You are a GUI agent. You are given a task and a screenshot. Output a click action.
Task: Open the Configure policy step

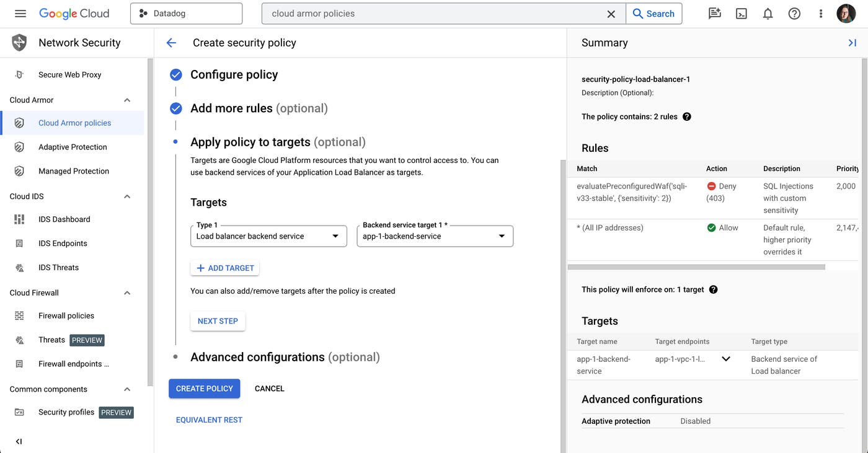(x=234, y=74)
